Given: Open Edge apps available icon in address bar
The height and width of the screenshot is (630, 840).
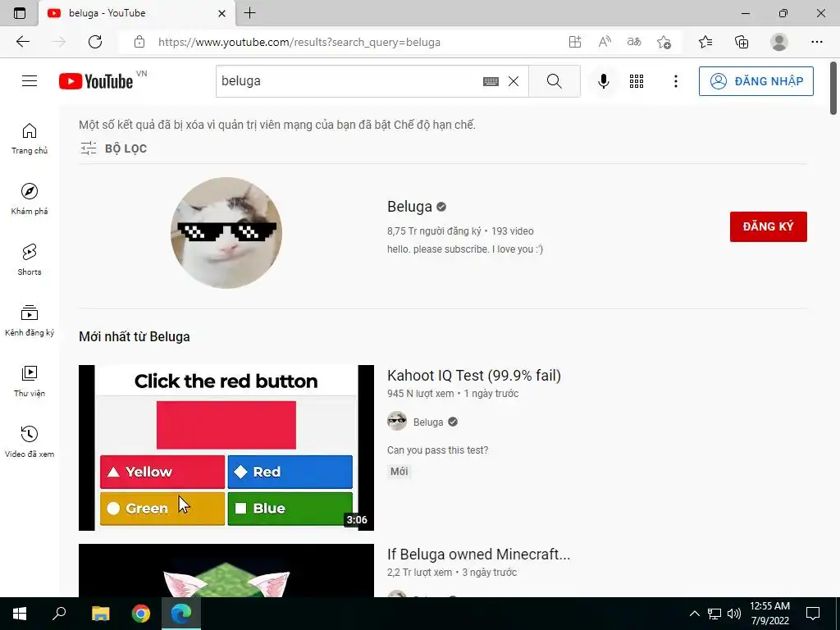Looking at the screenshot, I should click(575, 42).
